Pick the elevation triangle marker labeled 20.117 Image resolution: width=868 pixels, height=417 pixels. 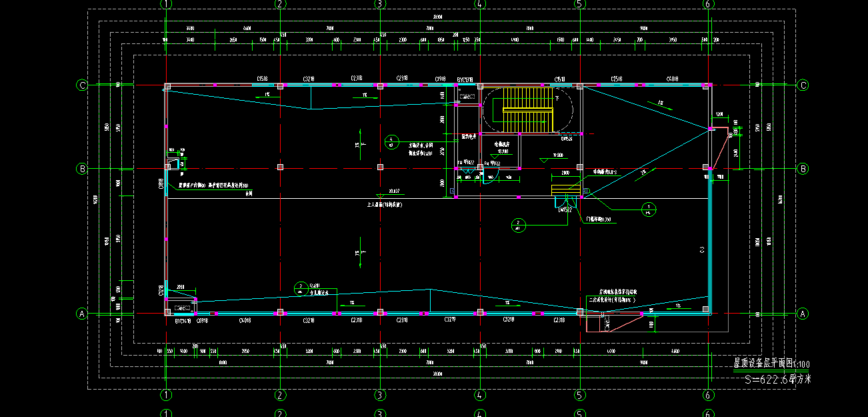tap(381, 195)
